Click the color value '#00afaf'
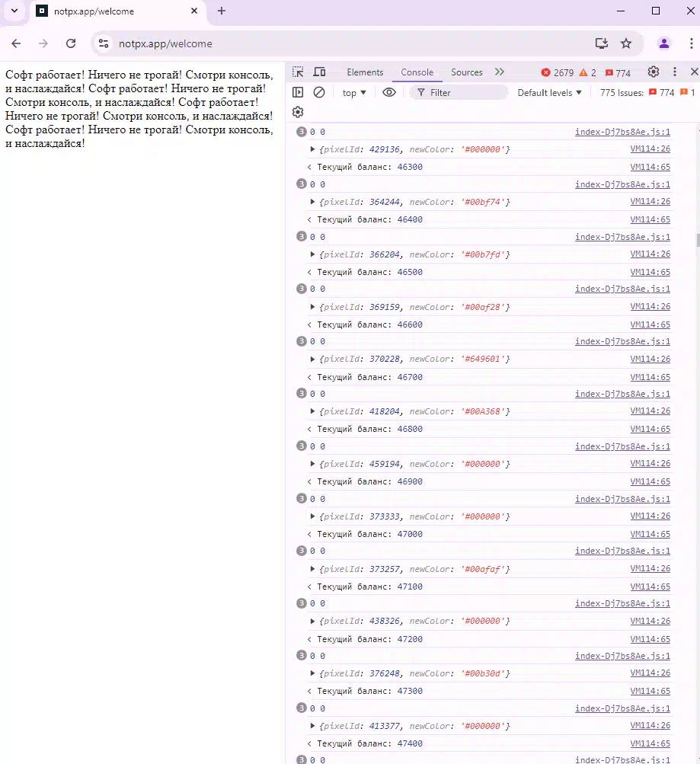 coord(483,568)
